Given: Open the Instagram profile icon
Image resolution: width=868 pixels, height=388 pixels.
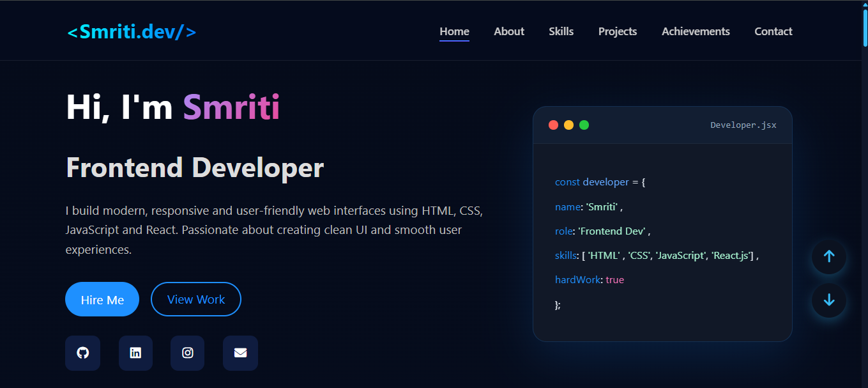Looking at the screenshot, I should [x=187, y=353].
